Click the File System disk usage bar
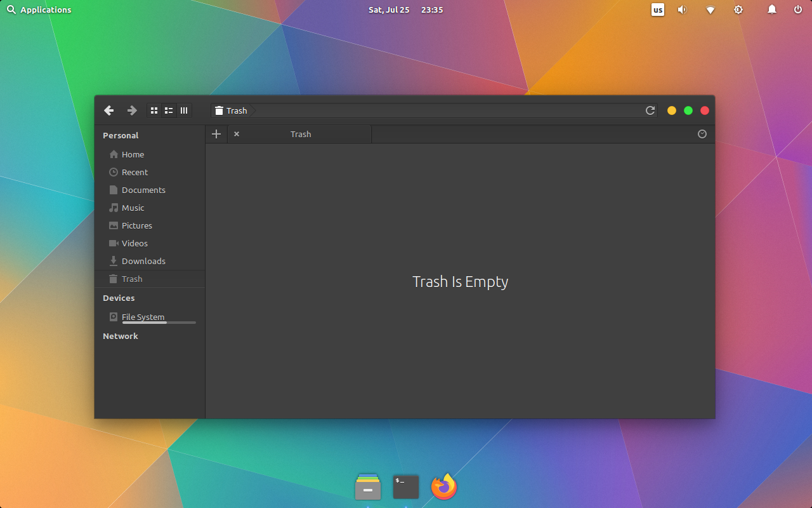This screenshot has height=508, width=812. (x=159, y=323)
